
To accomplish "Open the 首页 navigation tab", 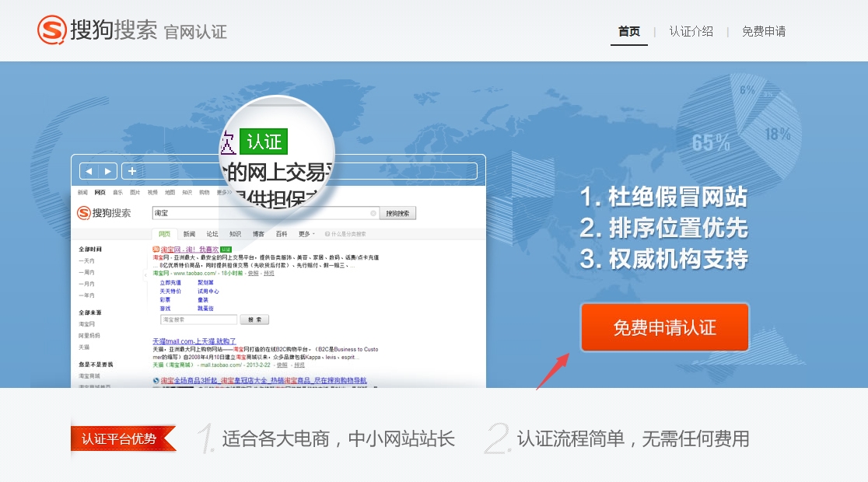I will click(629, 32).
